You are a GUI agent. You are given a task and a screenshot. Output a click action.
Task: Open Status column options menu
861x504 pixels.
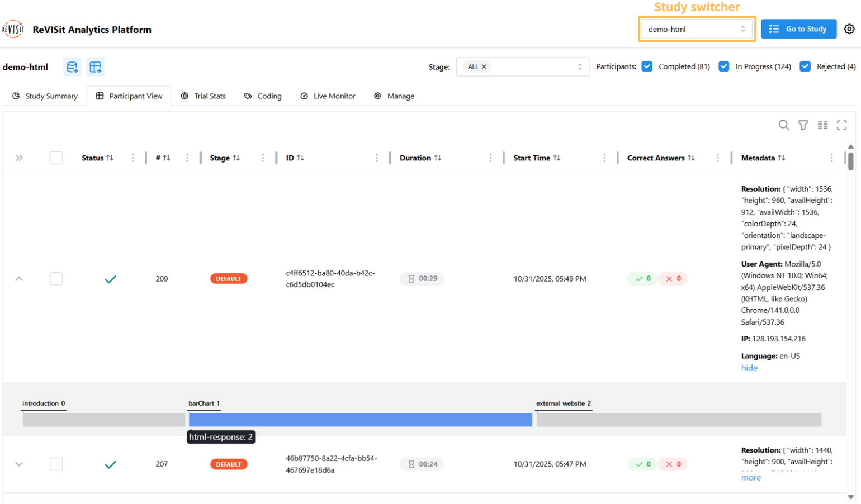(133, 158)
